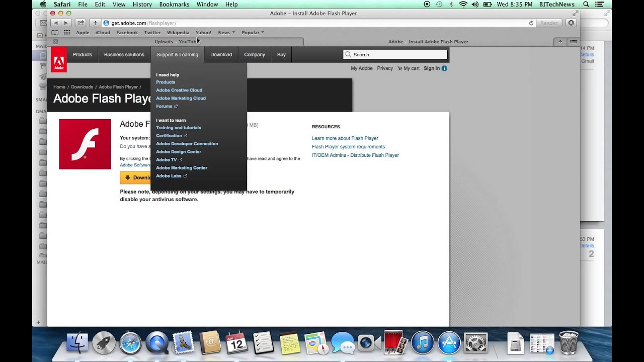The height and width of the screenshot is (362, 644).
Task: Add a new tab with plus button
Action: [x=560, y=42]
